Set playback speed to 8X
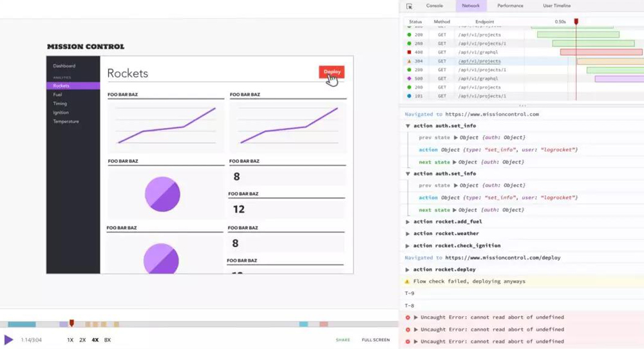This screenshot has width=644, height=349. (x=108, y=340)
